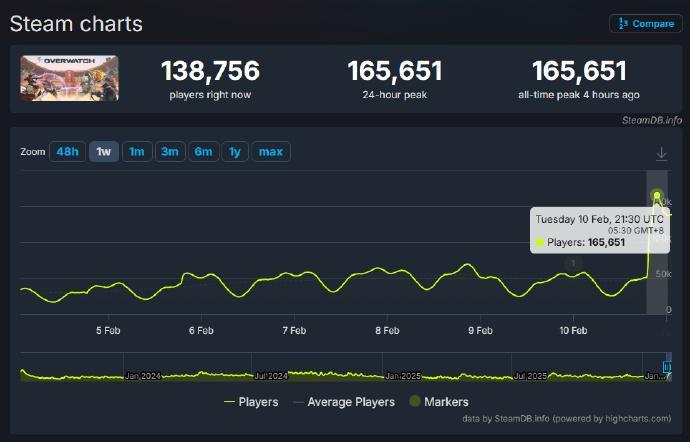
Task: Select 6m zoom range
Action: click(x=203, y=152)
